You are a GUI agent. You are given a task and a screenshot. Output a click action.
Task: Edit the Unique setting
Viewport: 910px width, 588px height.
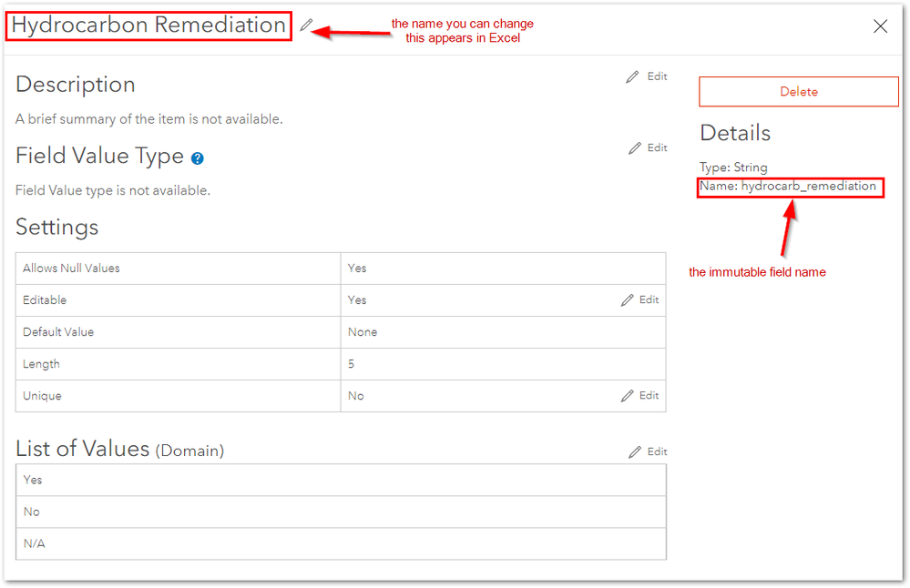(x=639, y=396)
